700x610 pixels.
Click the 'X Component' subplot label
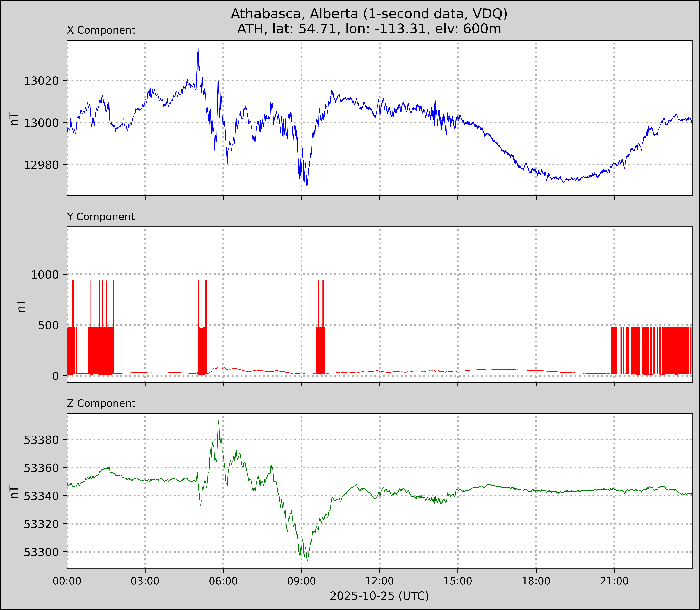[101, 30]
